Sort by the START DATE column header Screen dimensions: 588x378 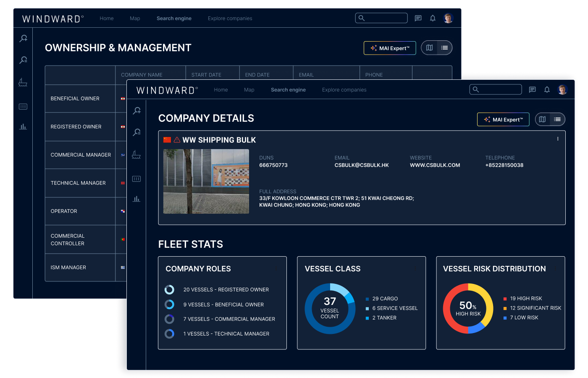coord(206,74)
